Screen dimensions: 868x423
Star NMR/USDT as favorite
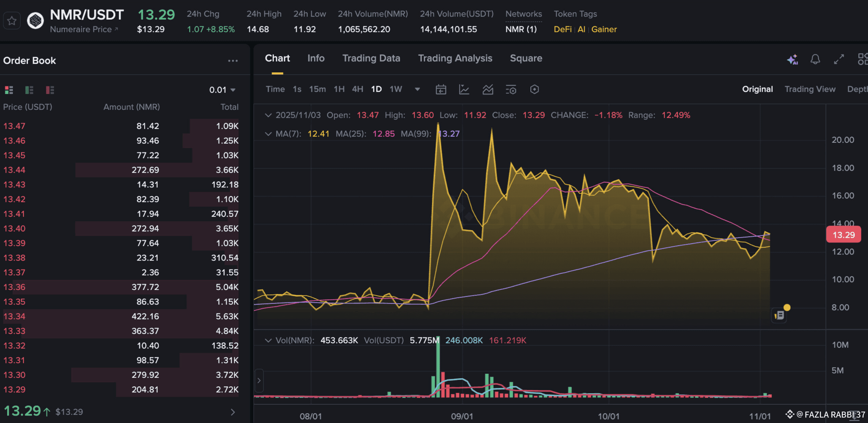pyautogui.click(x=12, y=21)
